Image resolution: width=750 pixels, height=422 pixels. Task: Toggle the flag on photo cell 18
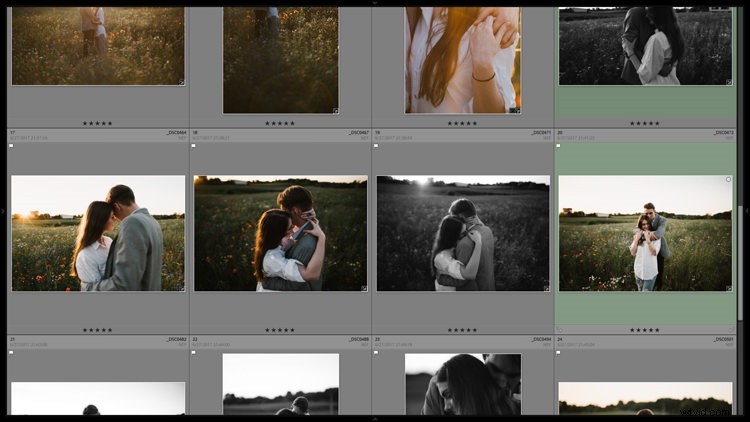[194, 146]
